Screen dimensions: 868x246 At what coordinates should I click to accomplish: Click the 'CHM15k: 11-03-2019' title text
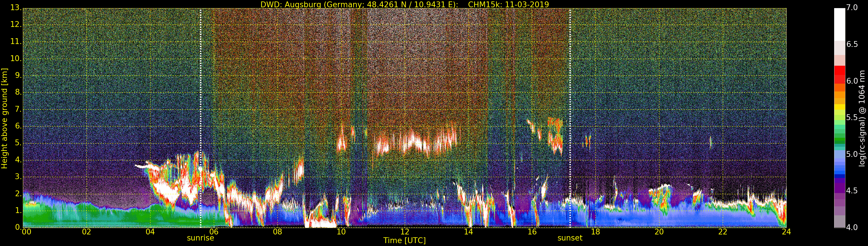tap(508, 4)
